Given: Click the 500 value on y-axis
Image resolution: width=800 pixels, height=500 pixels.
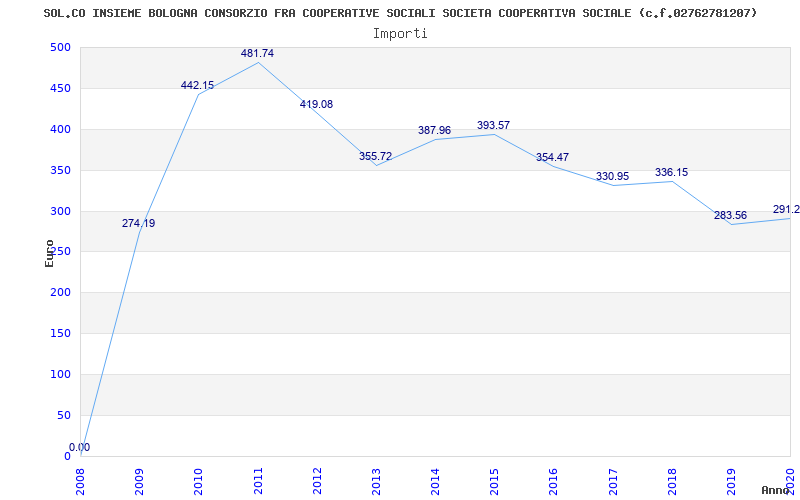Looking at the screenshot, I should [x=60, y=47].
